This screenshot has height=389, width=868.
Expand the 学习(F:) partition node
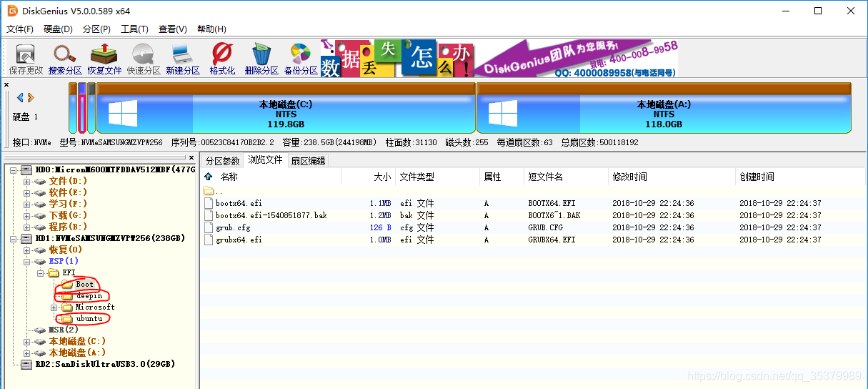tap(27, 205)
